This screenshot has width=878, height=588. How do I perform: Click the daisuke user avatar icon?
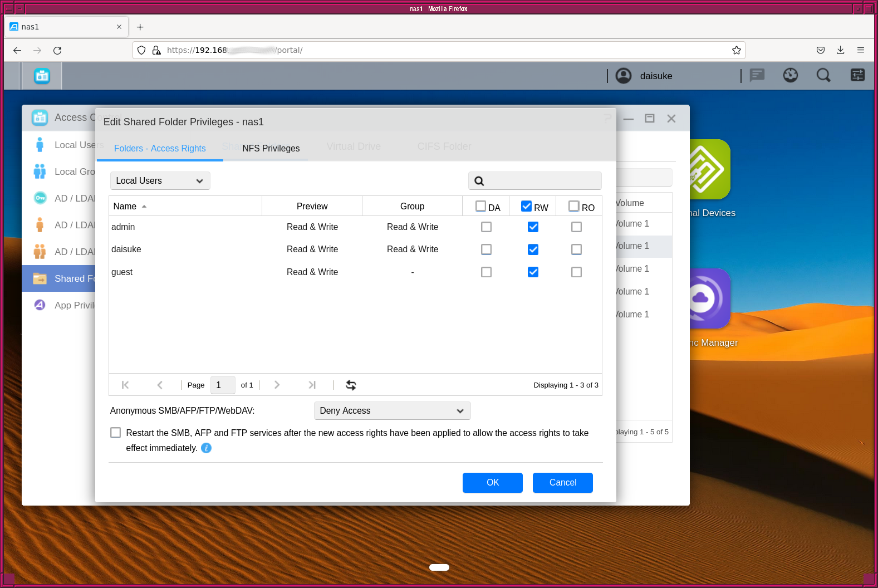coord(624,76)
